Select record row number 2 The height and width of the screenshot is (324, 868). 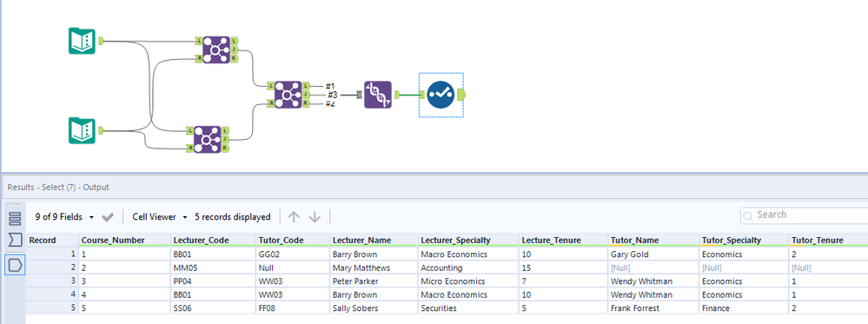tap(52, 268)
